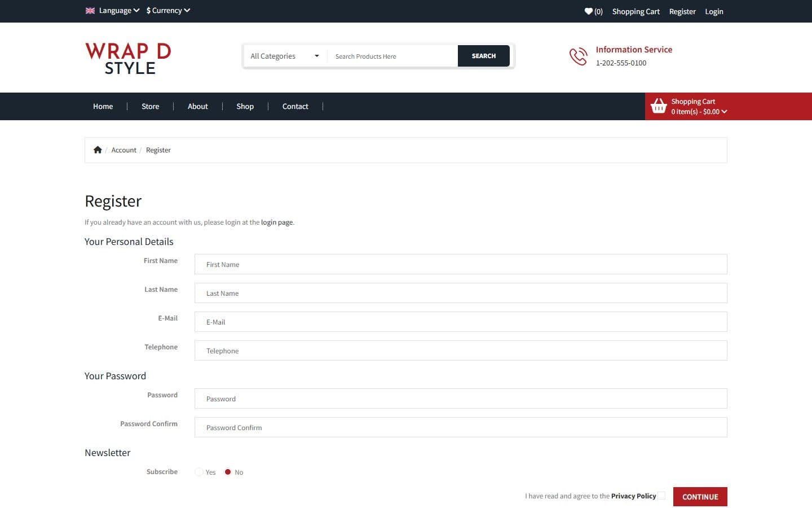Click the Wrap'd Style logo
Image resolution: width=812 pixels, height=508 pixels.
click(128, 58)
